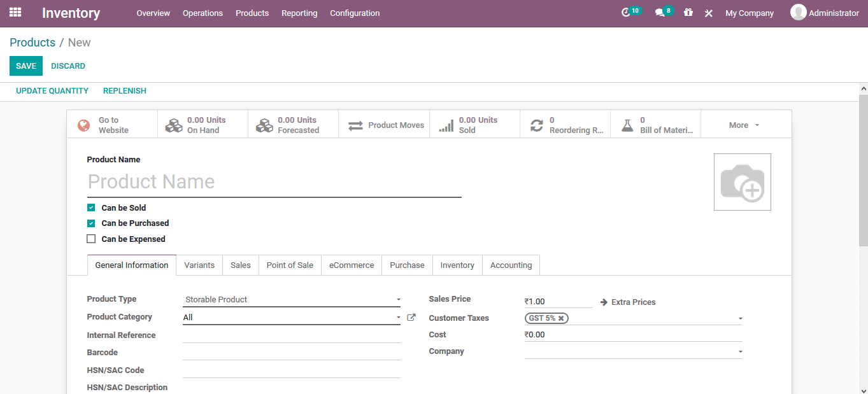Click the Product Name input field

tap(274, 181)
